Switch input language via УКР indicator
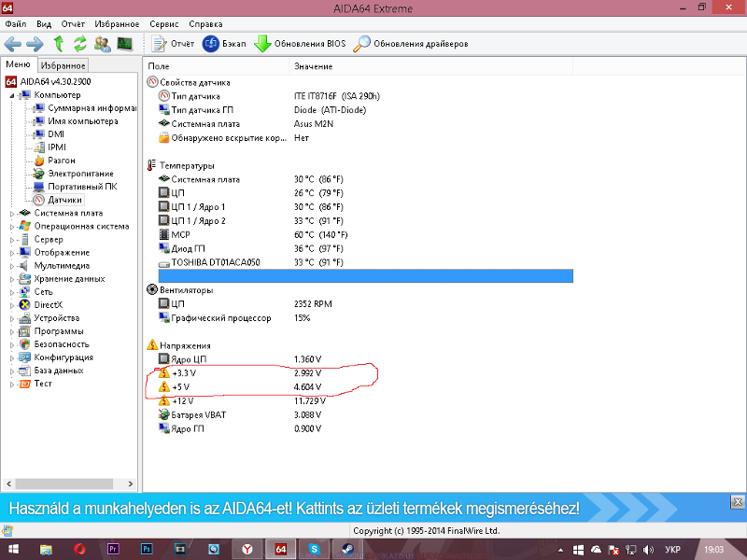Image resolution: width=747 pixels, height=560 pixels. coord(672,550)
